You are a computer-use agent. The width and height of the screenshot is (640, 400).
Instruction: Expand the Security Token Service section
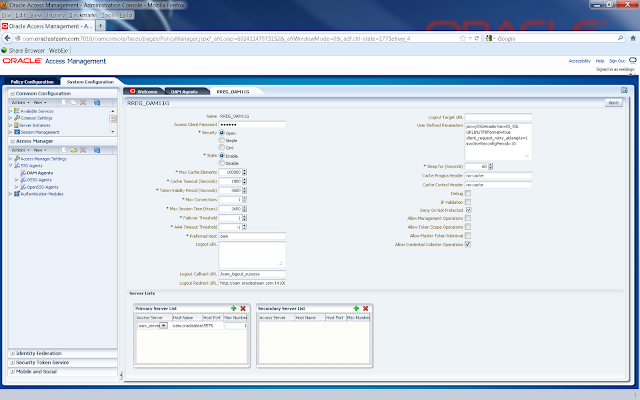12,362
